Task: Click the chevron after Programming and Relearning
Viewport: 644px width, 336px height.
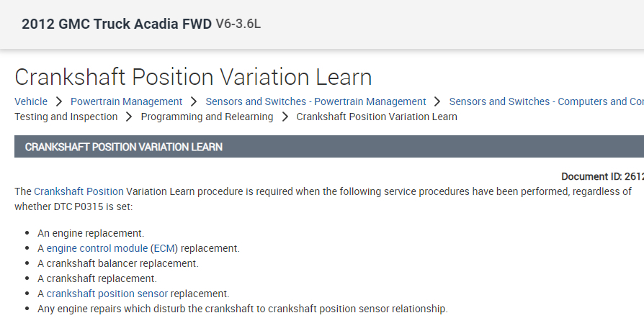Action: 285,117
